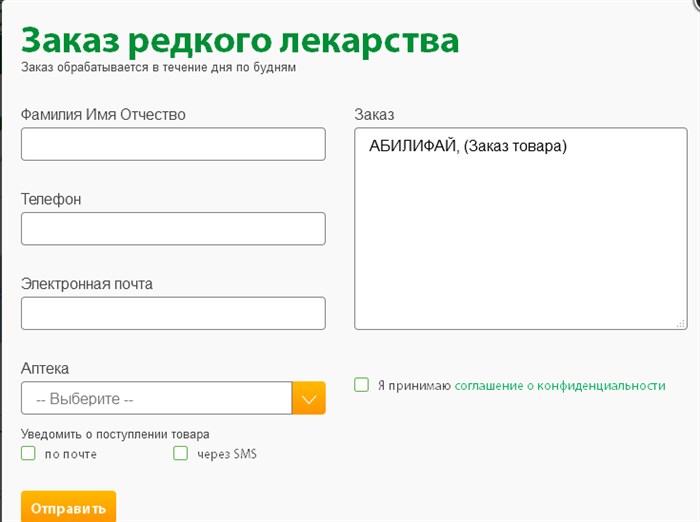Click the 'Электронная почта' field label
Image resolution: width=700 pixels, height=522 pixels.
pyautogui.click(x=87, y=284)
